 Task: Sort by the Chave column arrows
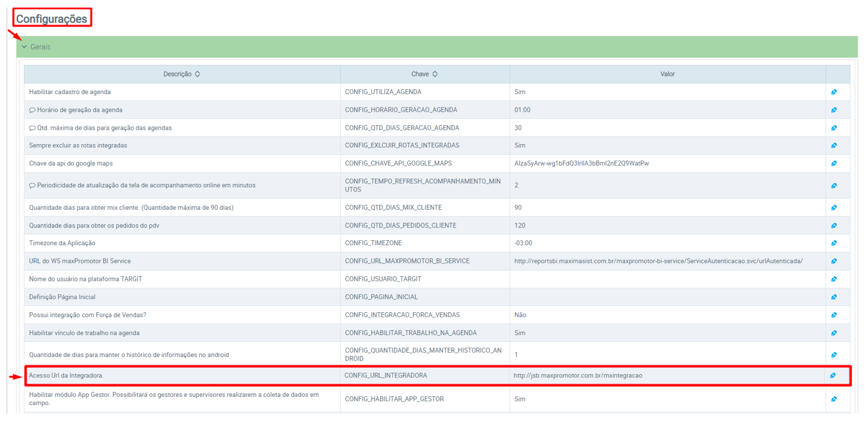435,74
